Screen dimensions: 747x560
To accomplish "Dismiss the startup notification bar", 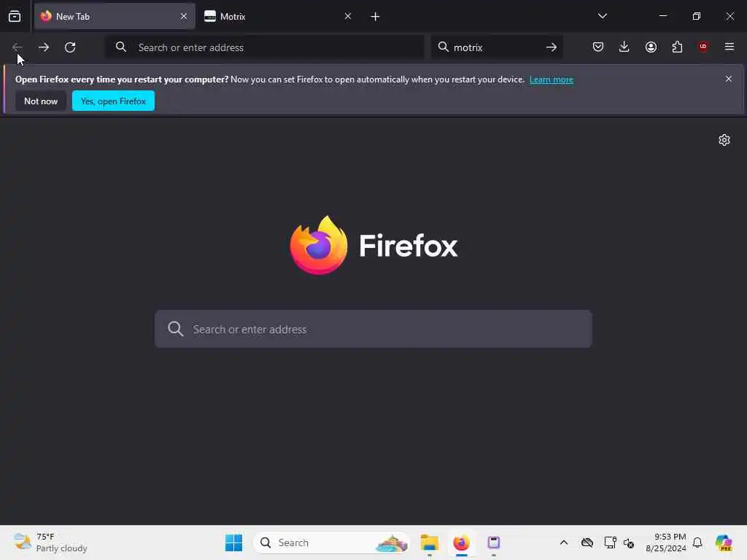I will coord(729,79).
